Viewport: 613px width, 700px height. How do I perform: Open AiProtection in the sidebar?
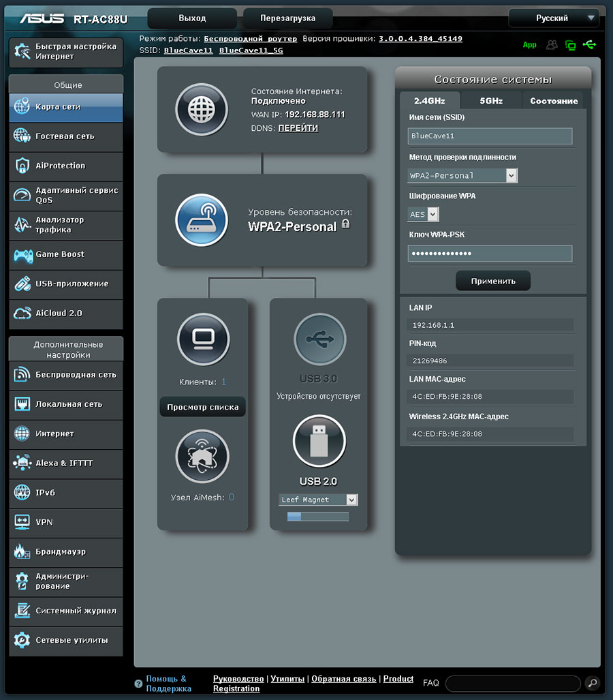point(66,166)
